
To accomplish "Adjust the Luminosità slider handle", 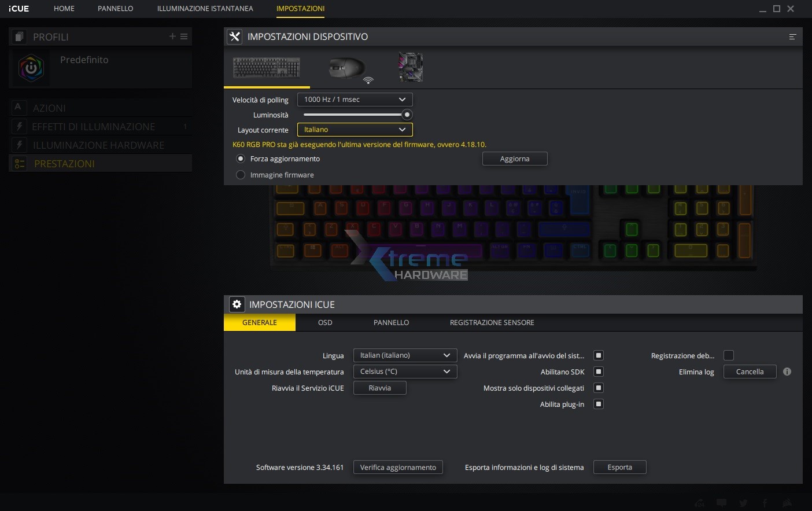I will (407, 115).
